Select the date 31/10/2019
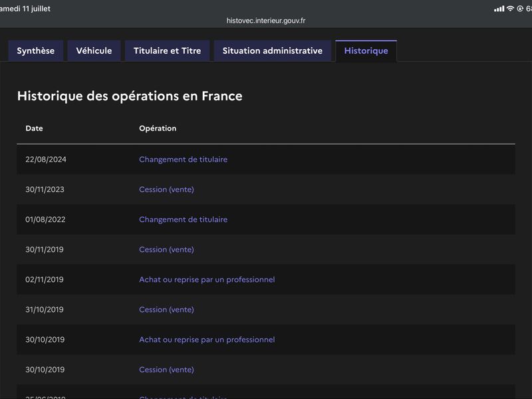 [45, 309]
